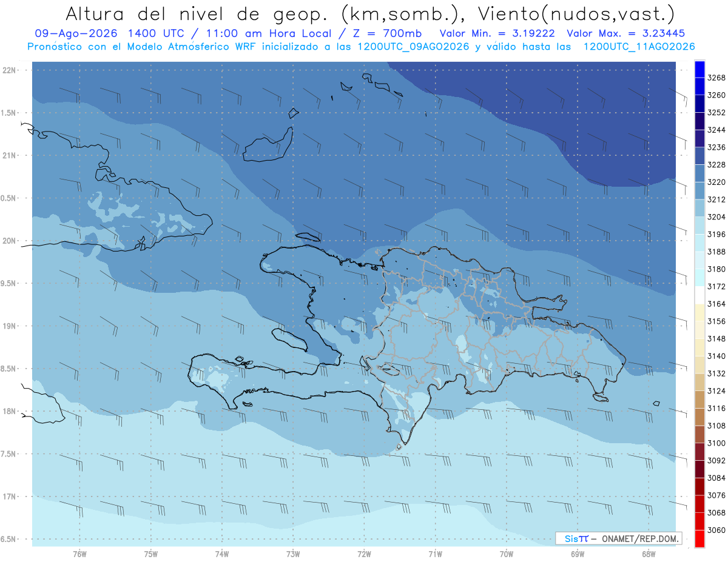Viewport: 728px width, 562px height.
Task: Click the 'Valor Min. = 3.19222' readout
Action: click(497, 34)
